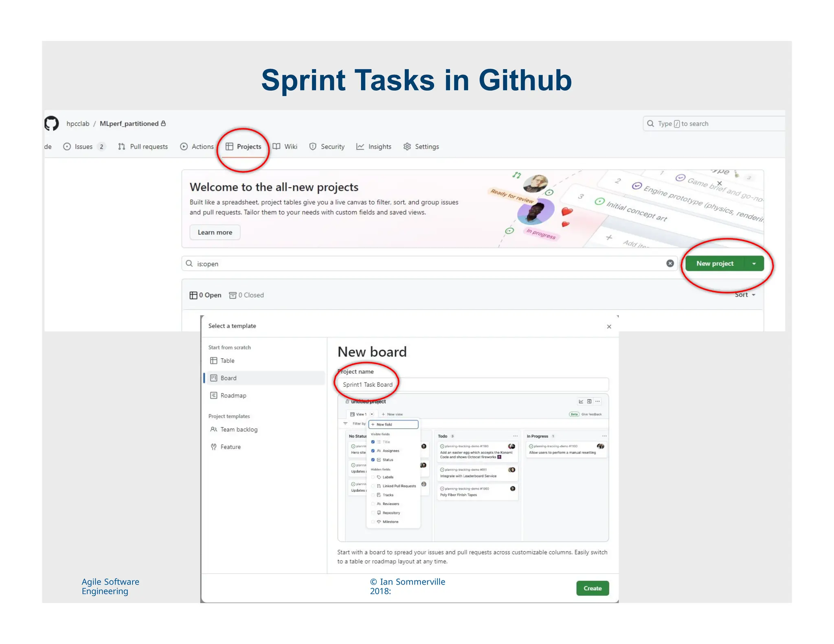Click the Feature template icon
This screenshot has height=644, width=834.
(x=213, y=447)
